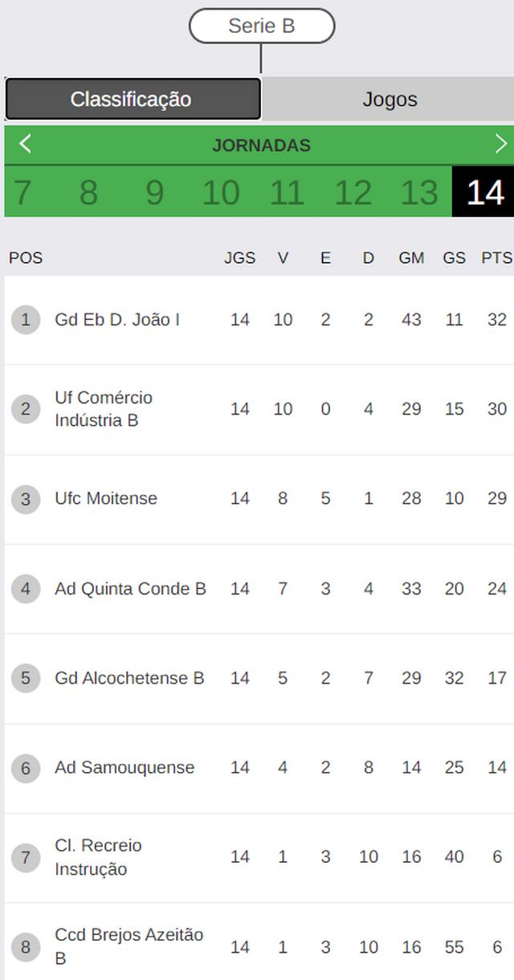Click the next jornadas right arrow
Viewport: 514px width, 980px height.
point(501,145)
